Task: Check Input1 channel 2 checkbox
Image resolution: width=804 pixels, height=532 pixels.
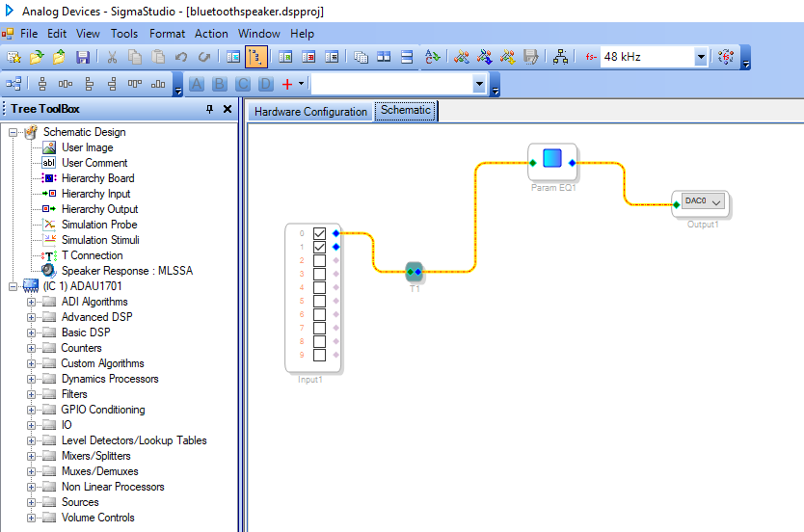Action: click(319, 260)
